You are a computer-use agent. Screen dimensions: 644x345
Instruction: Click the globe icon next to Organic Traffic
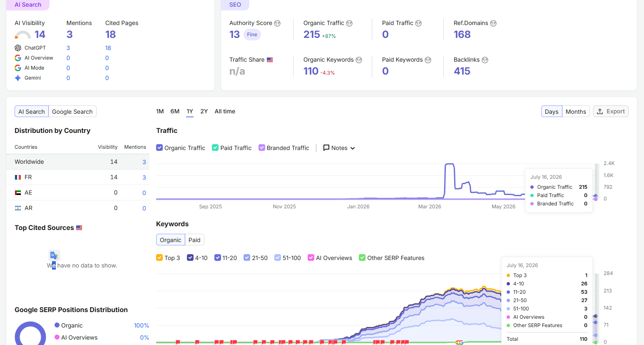(x=349, y=23)
